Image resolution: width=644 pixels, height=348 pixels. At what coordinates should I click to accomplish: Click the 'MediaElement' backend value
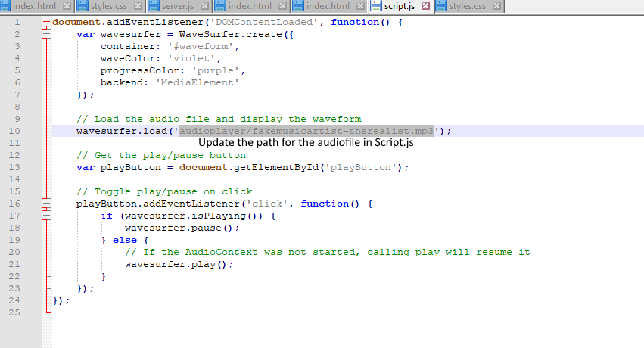[x=198, y=82]
